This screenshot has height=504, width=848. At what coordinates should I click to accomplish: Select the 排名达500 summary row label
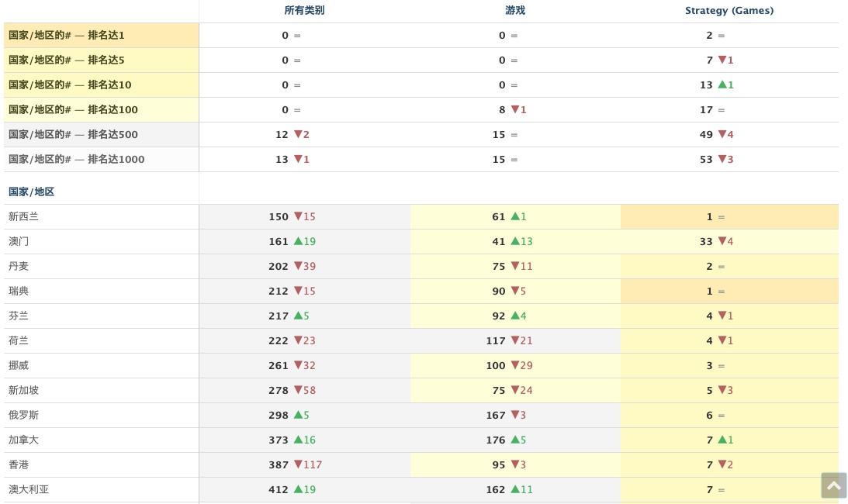[73, 135]
